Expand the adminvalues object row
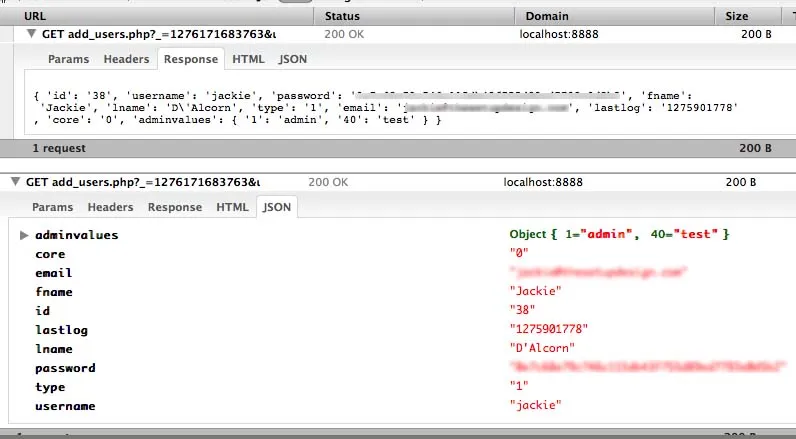The image size is (796, 439). click(x=23, y=235)
